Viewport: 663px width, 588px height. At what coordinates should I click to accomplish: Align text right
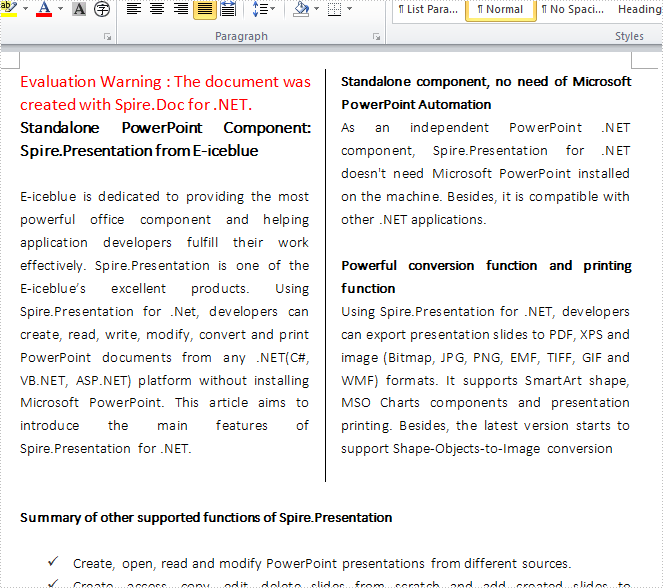point(181,9)
